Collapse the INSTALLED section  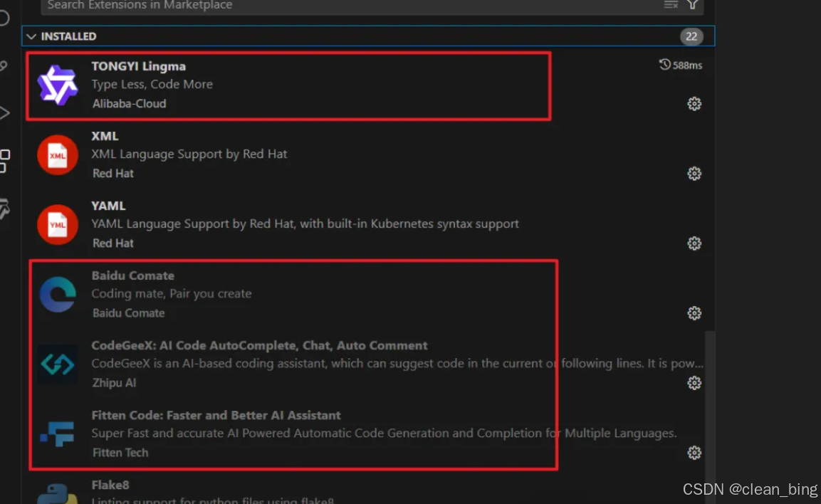(31, 36)
